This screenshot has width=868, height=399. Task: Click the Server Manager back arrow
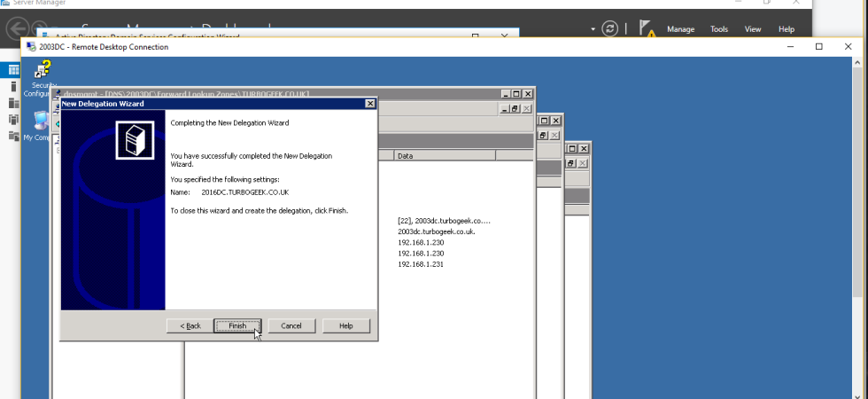(x=18, y=28)
